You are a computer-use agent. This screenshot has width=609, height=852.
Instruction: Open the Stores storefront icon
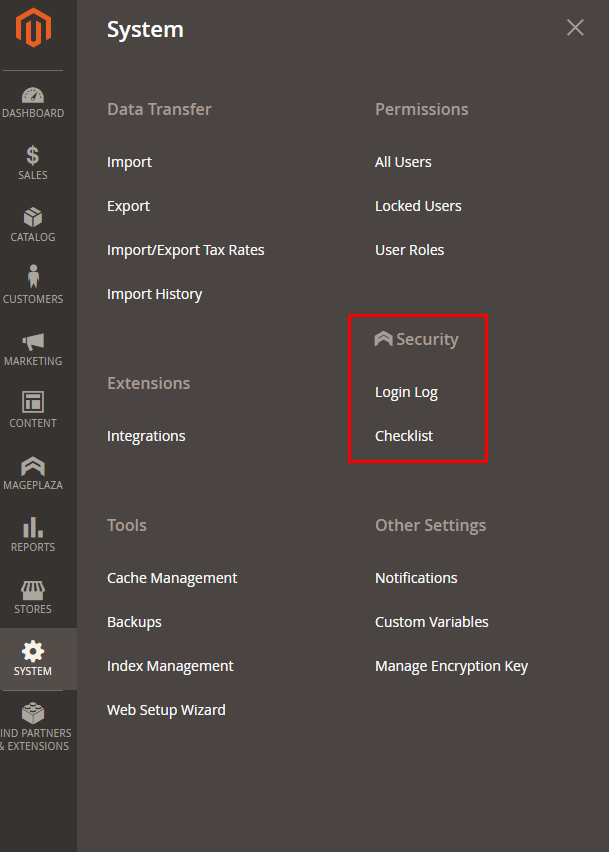click(x=33, y=589)
